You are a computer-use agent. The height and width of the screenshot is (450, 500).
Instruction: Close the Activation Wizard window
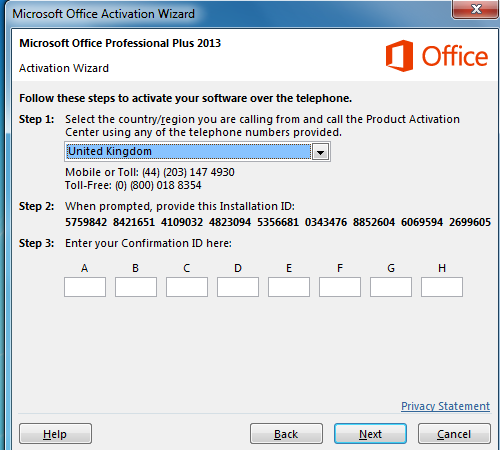pos(476,9)
